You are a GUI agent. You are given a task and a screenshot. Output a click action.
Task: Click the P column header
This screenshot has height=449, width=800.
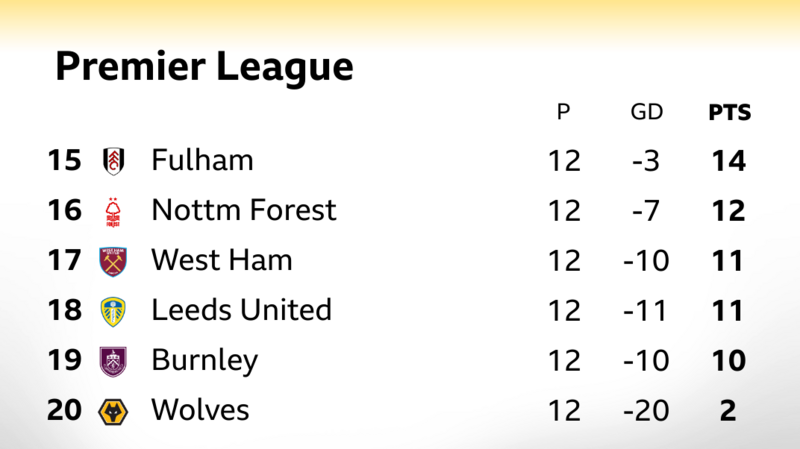tap(564, 112)
